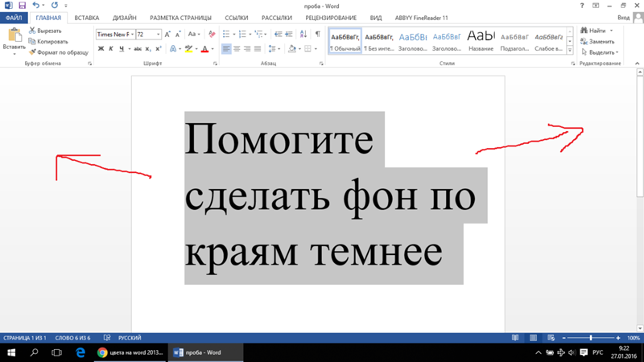Viewport: 644px width, 362px height.
Task: Adjust zoom slider in status bar
Action: pos(591,338)
